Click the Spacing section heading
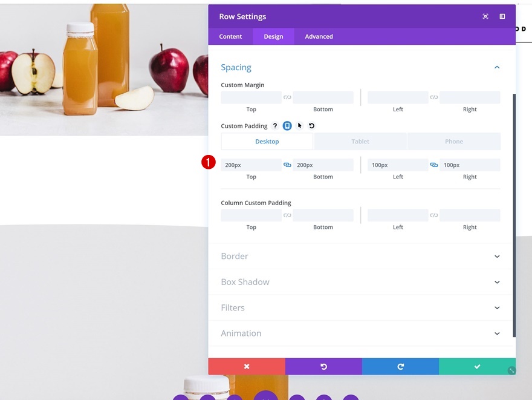This screenshot has width=532, height=400. click(236, 68)
